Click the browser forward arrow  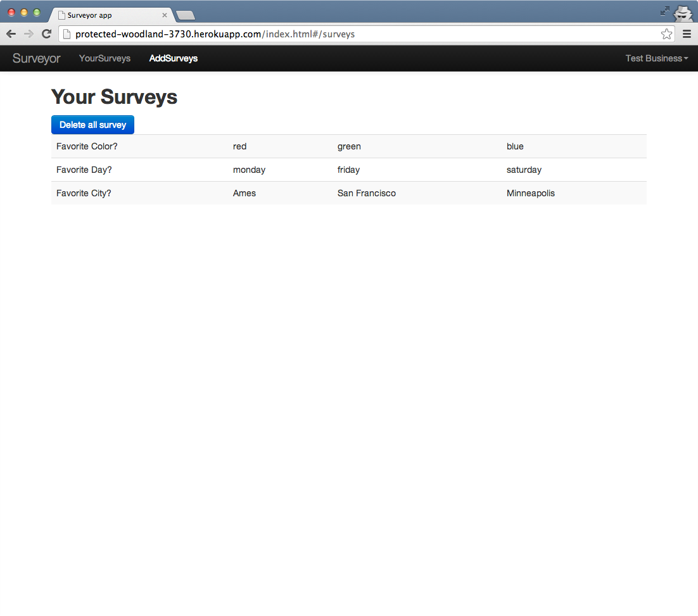pos(29,34)
